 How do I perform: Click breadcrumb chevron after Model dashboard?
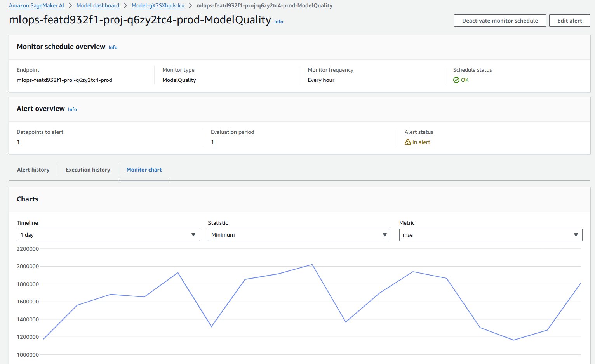(x=125, y=6)
